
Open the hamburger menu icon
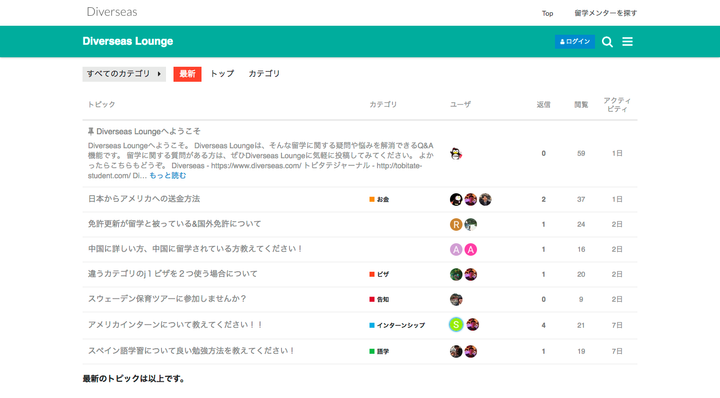pyautogui.click(x=627, y=42)
